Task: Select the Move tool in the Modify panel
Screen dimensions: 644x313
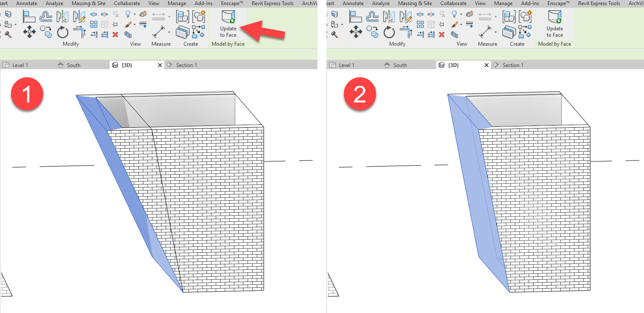Action: (x=29, y=32)
